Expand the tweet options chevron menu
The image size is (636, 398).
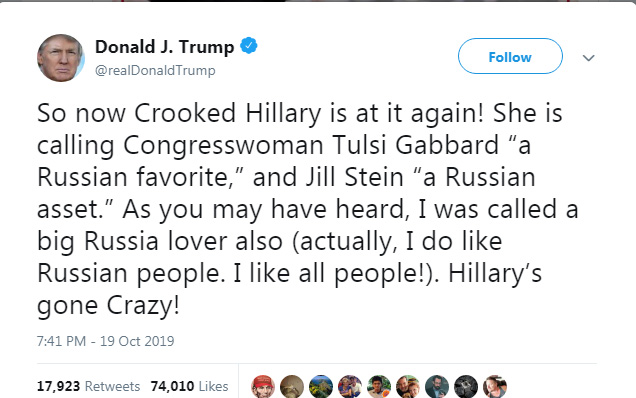point(589,58)
